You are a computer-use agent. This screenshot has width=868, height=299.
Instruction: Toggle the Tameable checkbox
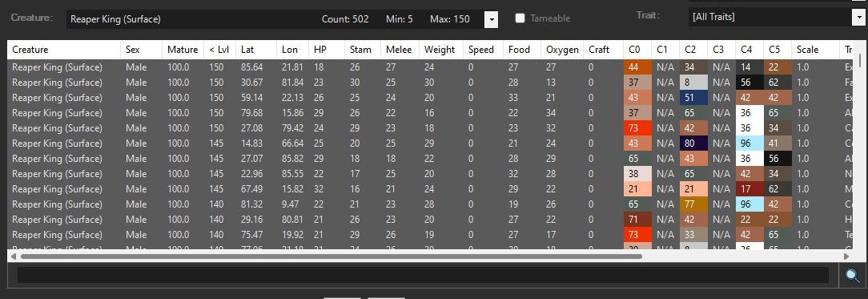pos(520,18)
